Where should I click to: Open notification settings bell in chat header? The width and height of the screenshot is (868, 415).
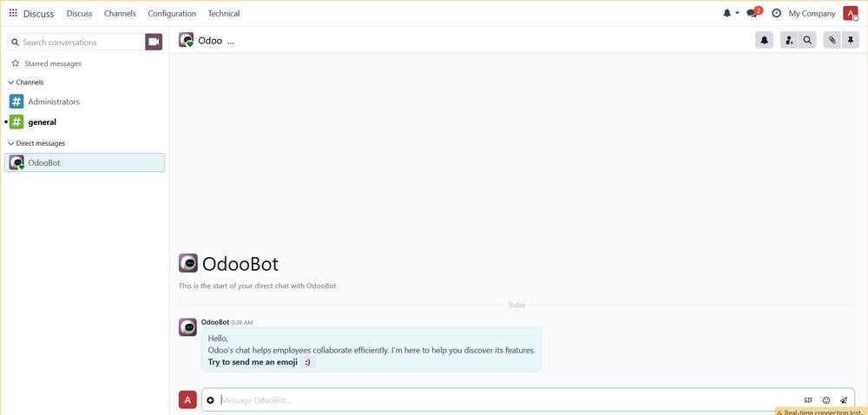765,40
